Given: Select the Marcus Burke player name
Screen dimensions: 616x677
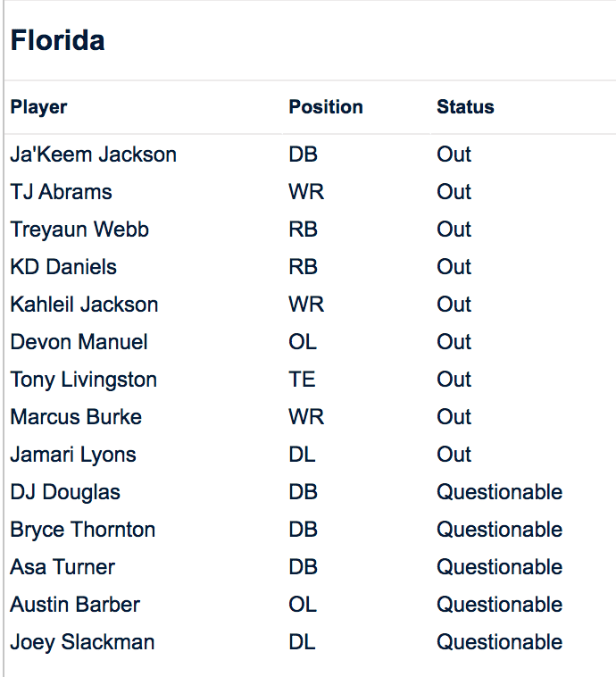Looking at the screenshot, I should [x=76, y=417].
